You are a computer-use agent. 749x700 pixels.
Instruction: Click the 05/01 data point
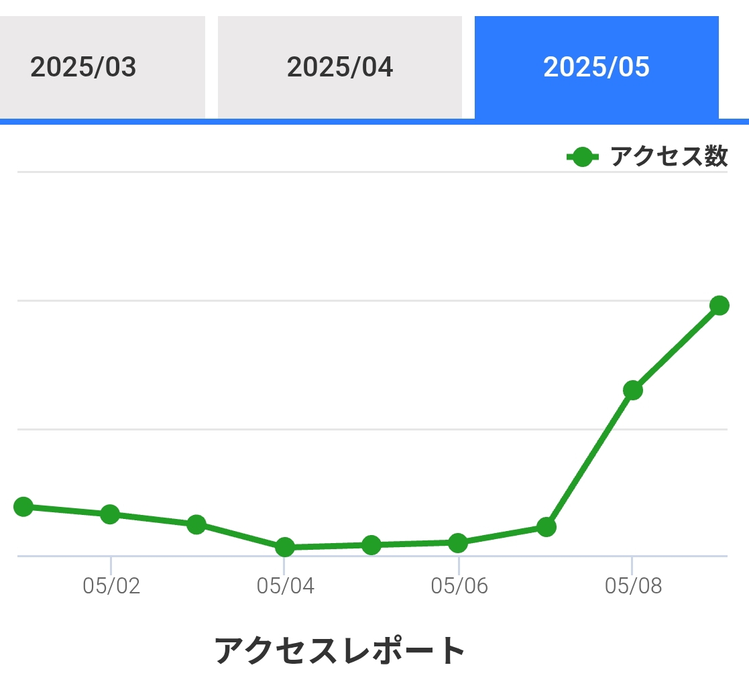coord(23,507)
